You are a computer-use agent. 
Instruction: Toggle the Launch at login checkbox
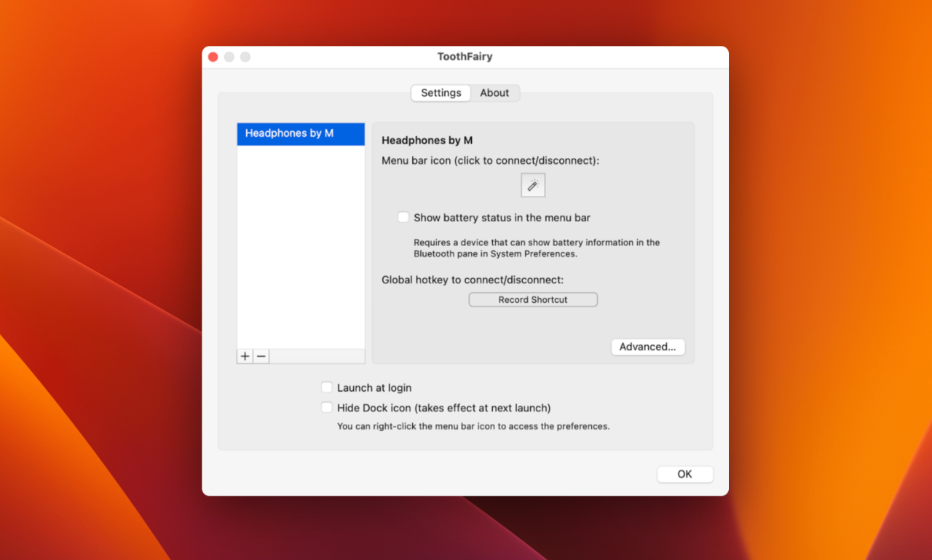(x=327, y=387)
